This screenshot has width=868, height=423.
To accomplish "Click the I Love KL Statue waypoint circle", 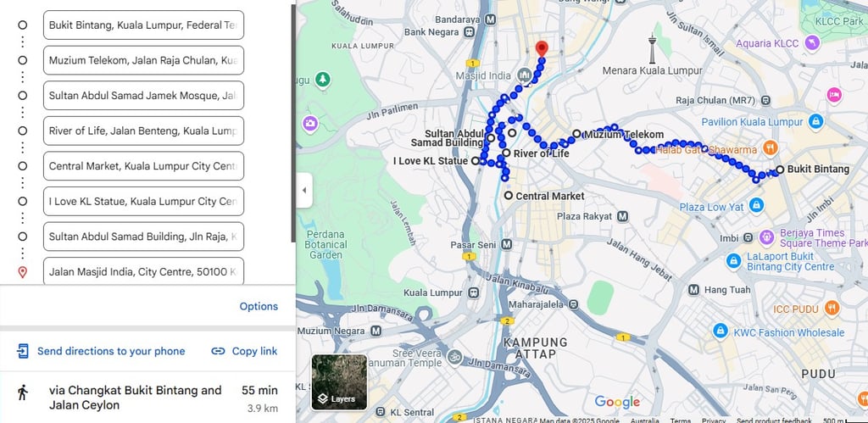I will 475,161.
